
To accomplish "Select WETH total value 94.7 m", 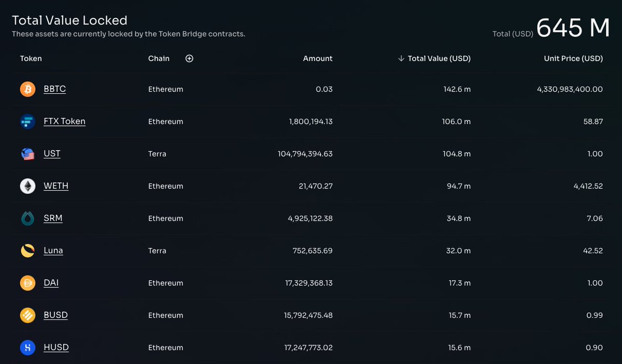I will [x=459, y=186].
